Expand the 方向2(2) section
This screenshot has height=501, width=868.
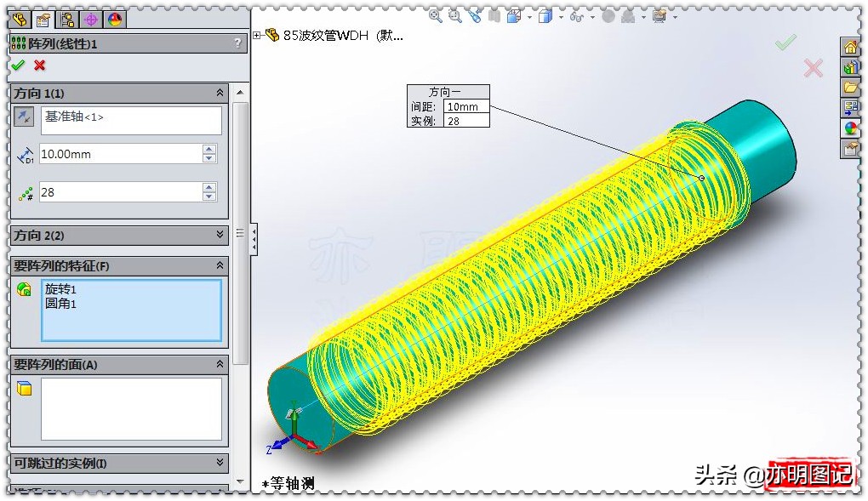(220, 235)
